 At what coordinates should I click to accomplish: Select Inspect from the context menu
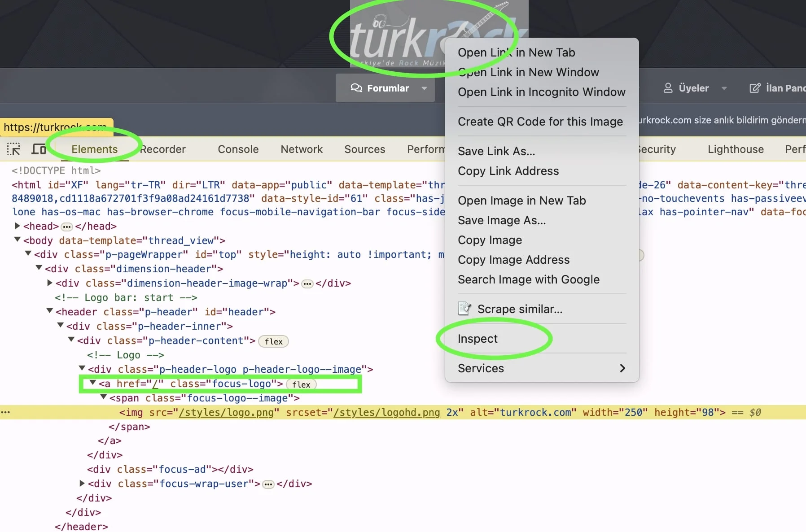(477, 339)
